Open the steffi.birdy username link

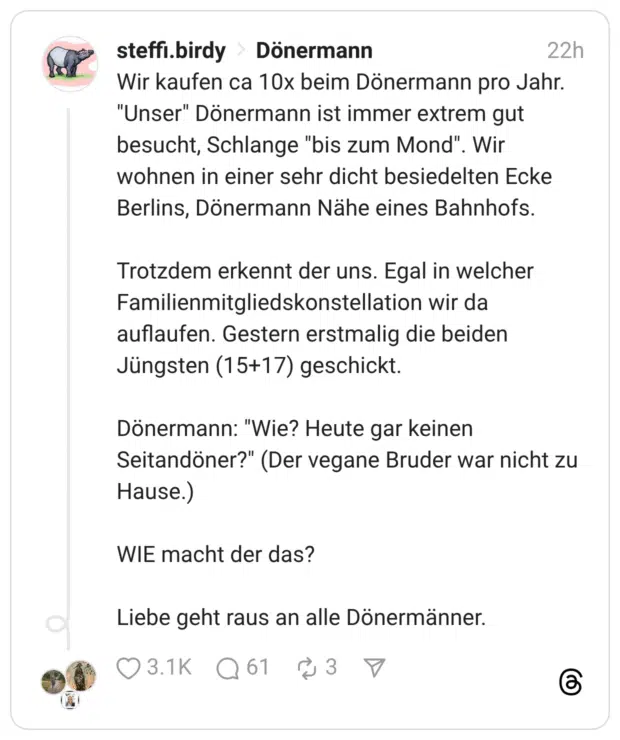point(171,50)
